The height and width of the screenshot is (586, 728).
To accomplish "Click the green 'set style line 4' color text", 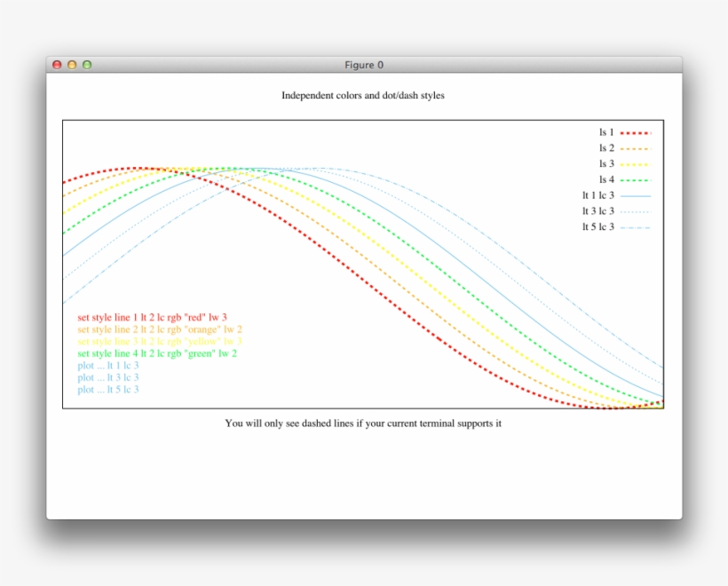I will tap(155, 353).
